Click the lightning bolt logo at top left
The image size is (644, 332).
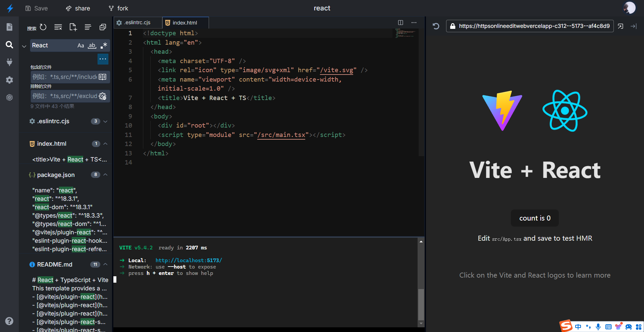click(10, 8)
